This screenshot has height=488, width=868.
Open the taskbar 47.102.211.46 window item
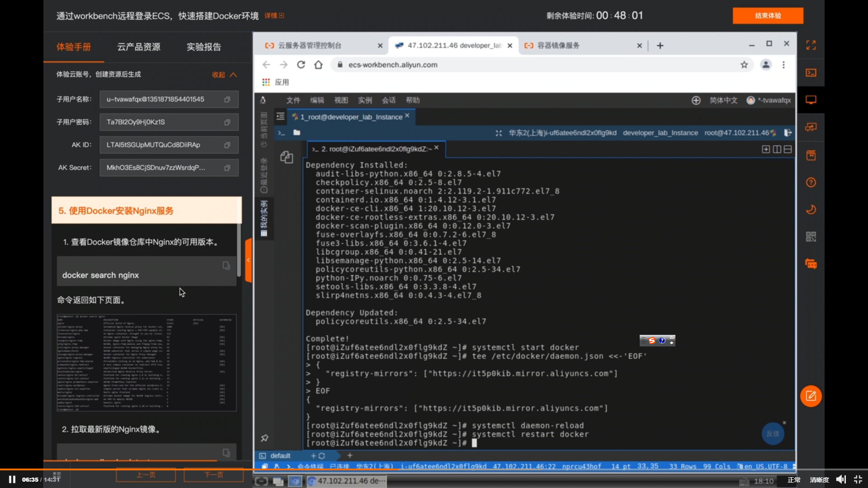[x=347, y=481]
